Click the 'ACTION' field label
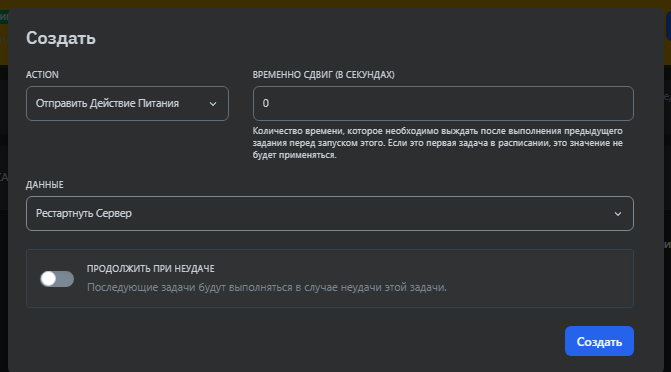The image size is (671, 372). (42, 74)
